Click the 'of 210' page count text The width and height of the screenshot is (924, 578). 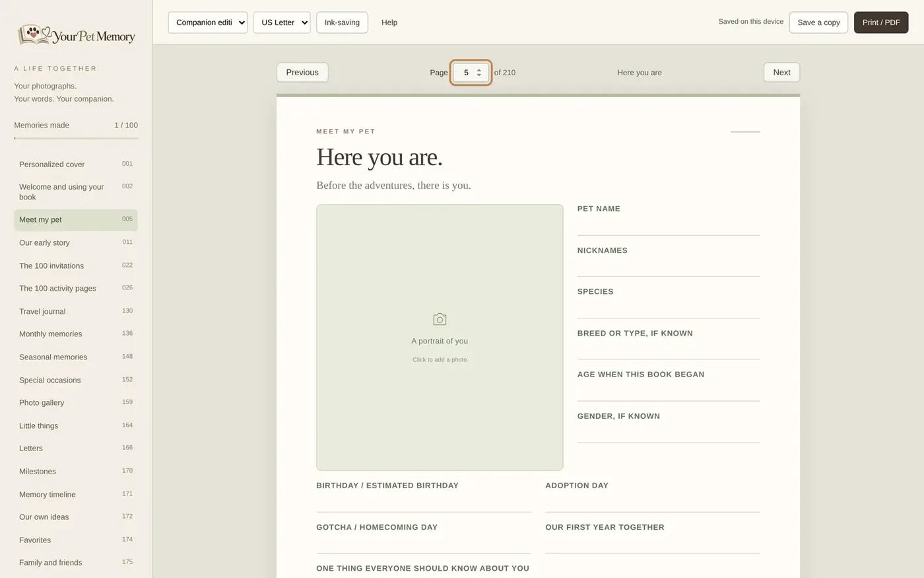[x=505, y=73]
